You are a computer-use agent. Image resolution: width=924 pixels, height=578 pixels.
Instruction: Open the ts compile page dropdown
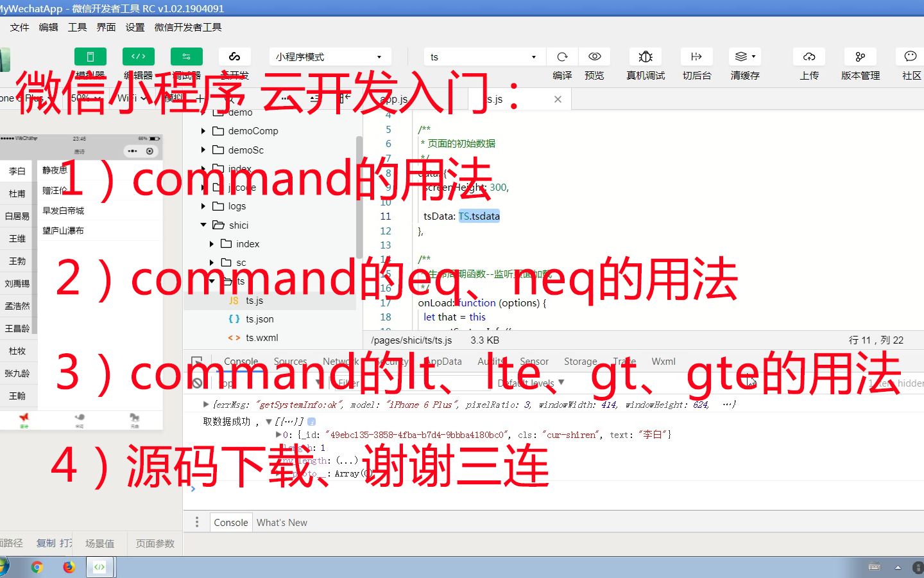[x=484, y=57]
